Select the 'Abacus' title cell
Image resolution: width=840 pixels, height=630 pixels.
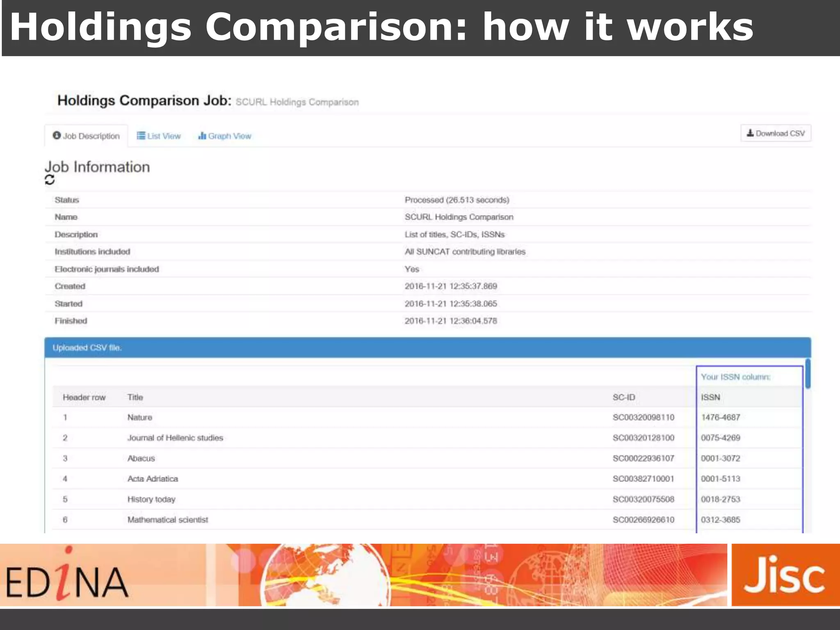click(141, 458)
